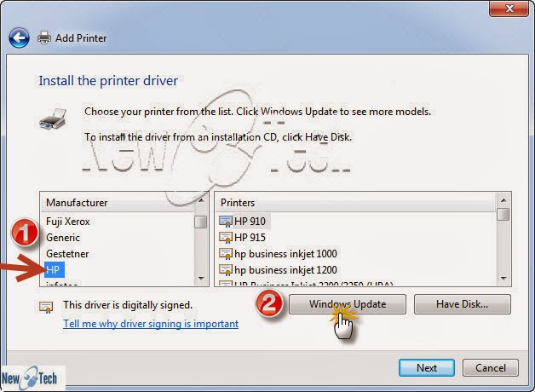
Task: Click Printers list scrollbar thumb
Action: pos(503,215)
